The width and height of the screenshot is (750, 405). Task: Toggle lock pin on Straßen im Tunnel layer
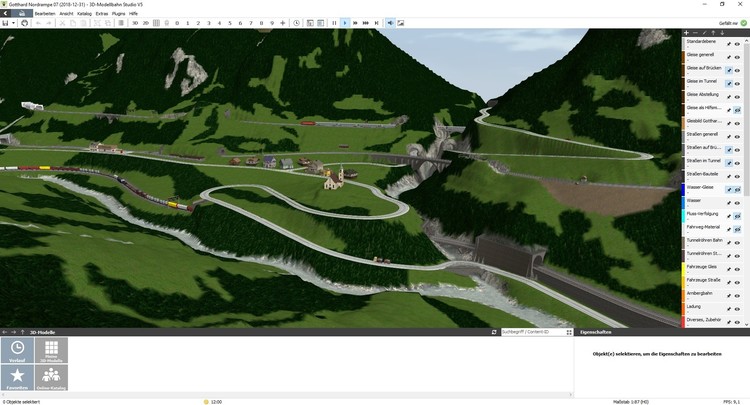pos(729,164)
